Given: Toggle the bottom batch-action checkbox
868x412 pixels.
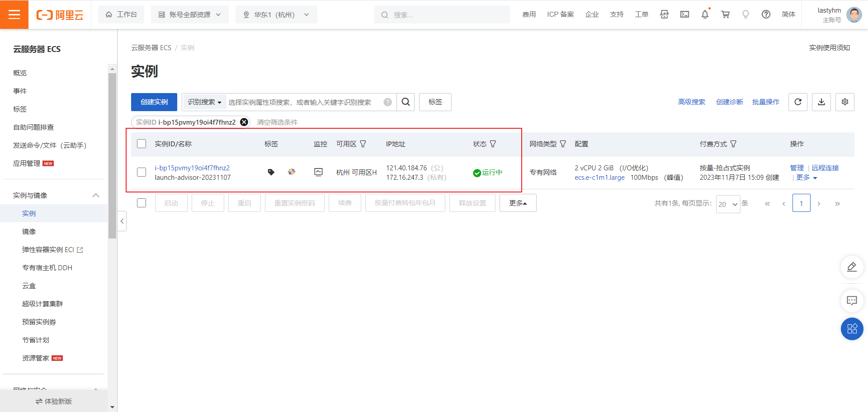Looking at the screenshot, I should (x=142, y=203).
